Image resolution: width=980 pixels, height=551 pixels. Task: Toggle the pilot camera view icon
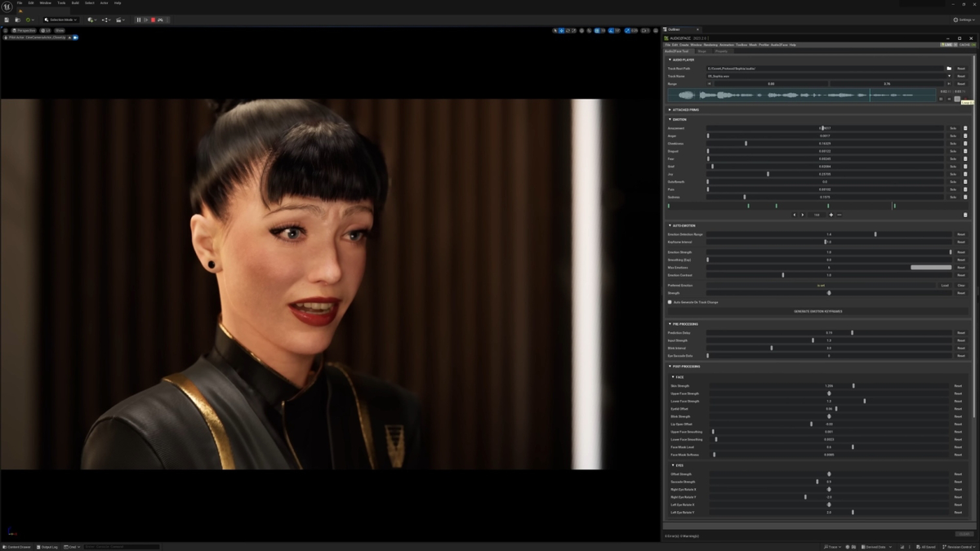[75, 37]
